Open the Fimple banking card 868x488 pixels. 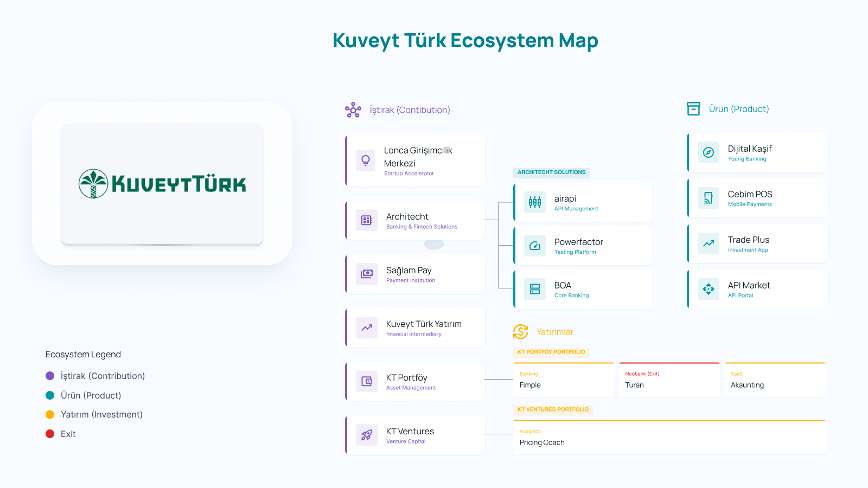click(x=564, y=380)
